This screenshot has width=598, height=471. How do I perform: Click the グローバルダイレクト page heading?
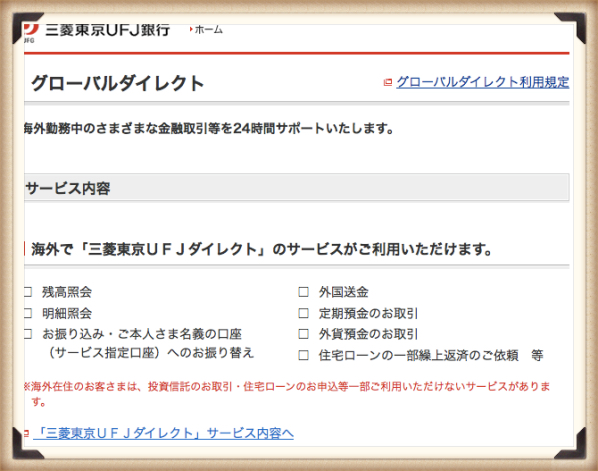(x=117, y=83)
